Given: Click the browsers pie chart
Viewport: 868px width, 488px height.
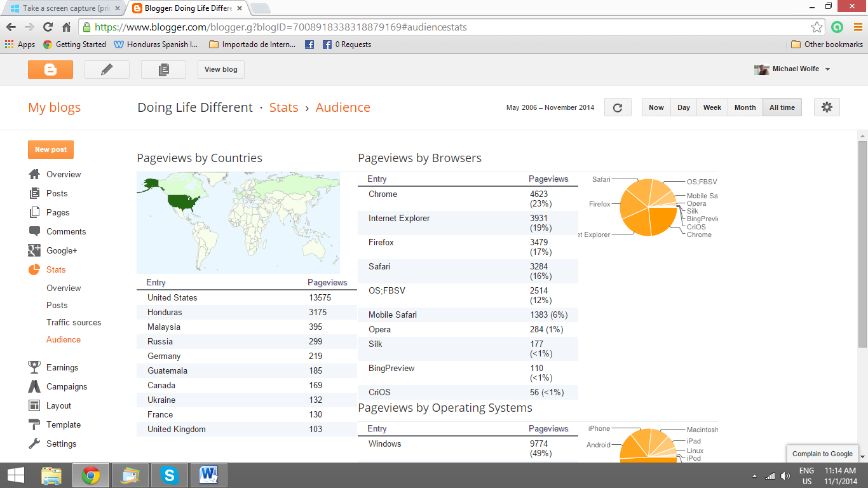Looking at the screenshot, I should pos(649,207).
